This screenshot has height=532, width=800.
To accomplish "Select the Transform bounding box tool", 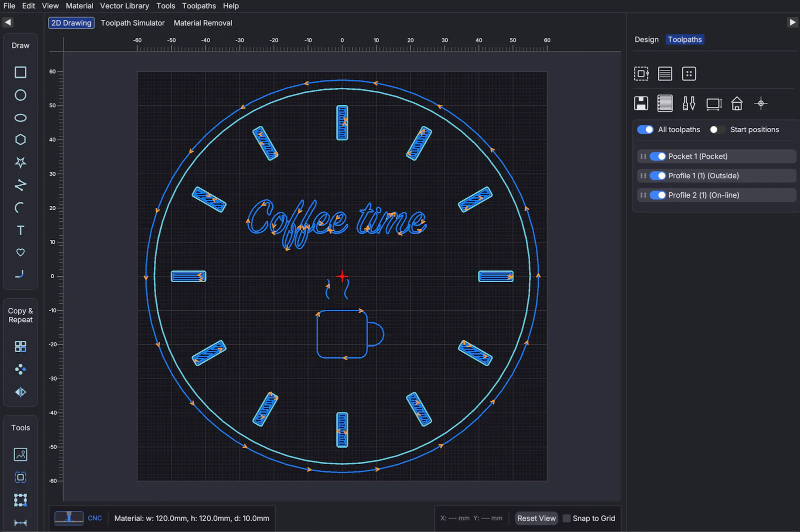I will tap(20, 500).
